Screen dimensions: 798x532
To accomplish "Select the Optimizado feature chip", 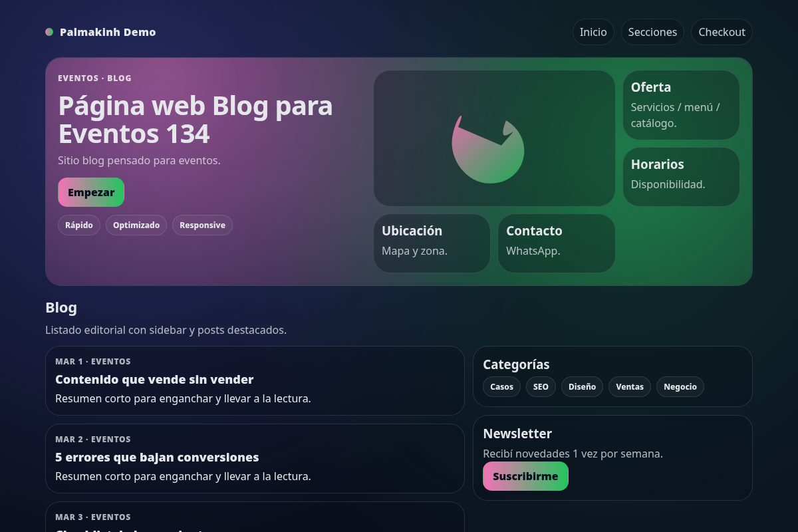I will tap(136, 225).
